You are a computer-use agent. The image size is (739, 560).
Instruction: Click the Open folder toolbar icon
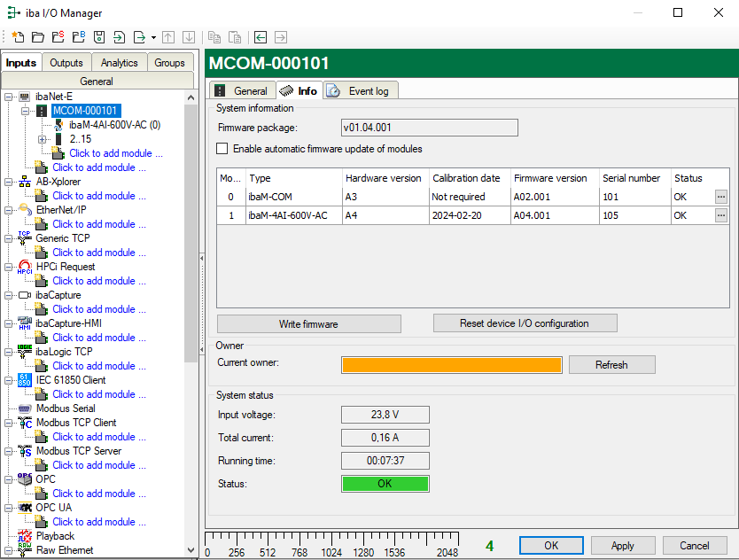(38, 37)
